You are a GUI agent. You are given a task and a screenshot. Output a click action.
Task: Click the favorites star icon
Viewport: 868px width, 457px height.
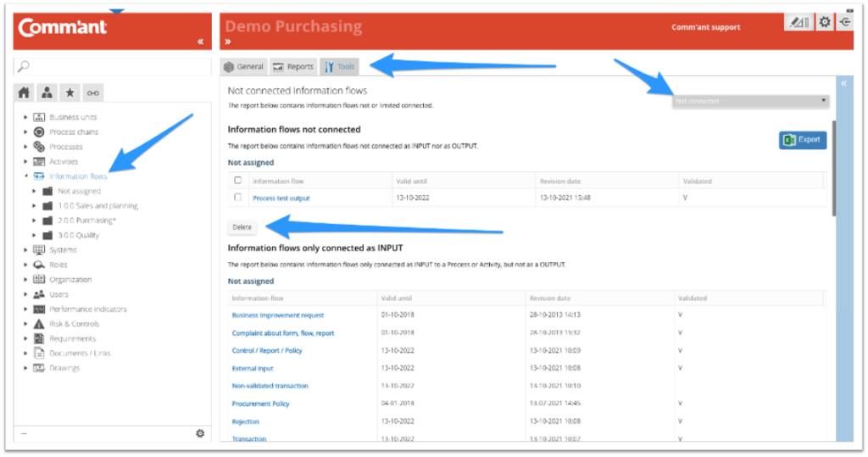click(70, 92)
